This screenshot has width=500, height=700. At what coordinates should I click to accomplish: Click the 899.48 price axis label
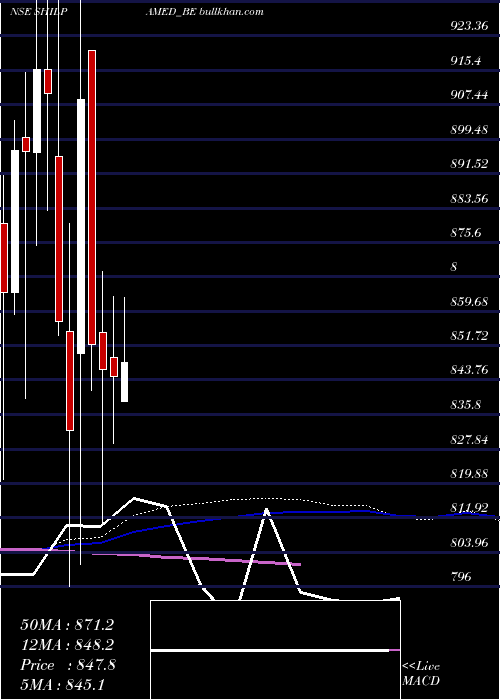tap(469, 129)
